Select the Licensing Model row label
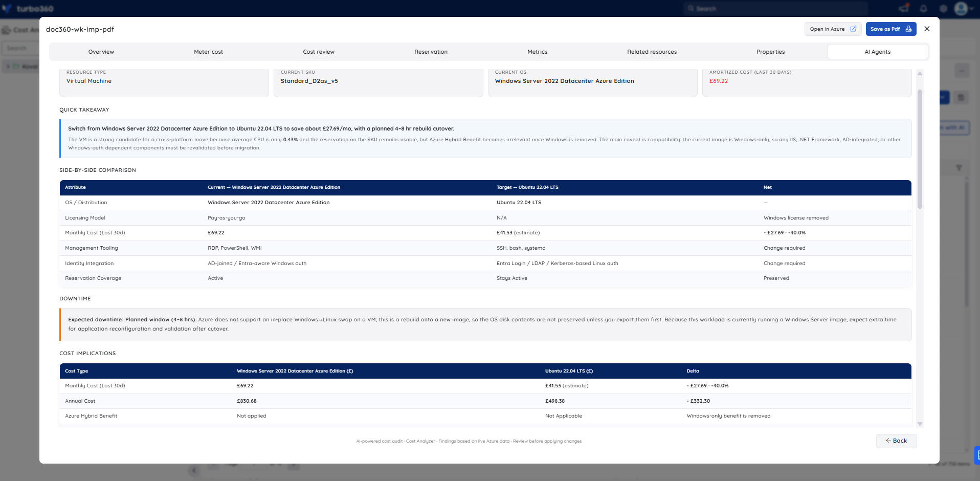 click(x=85, y=218)
